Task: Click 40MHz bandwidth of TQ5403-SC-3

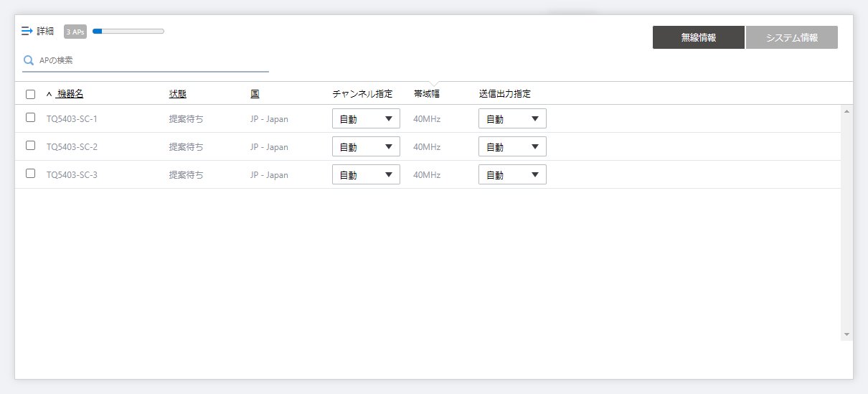Action: click(427, 174)
